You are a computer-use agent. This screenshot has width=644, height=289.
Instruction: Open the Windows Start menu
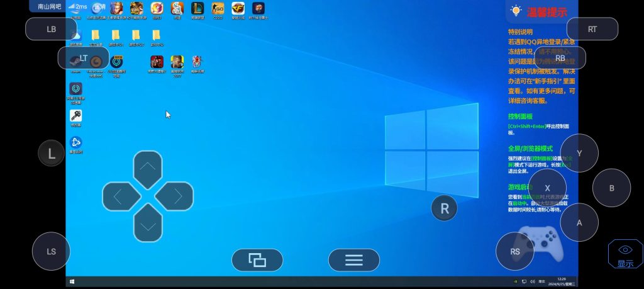click(72, 281)
